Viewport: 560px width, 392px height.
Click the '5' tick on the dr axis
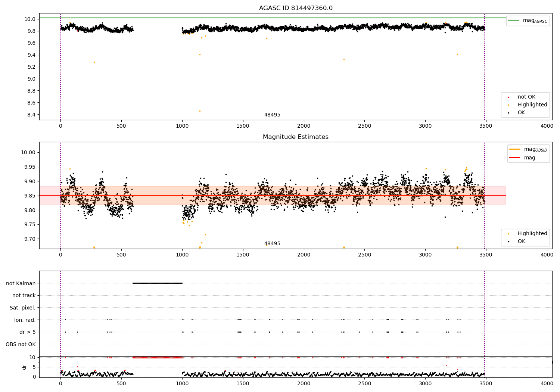tap(34, 367)
